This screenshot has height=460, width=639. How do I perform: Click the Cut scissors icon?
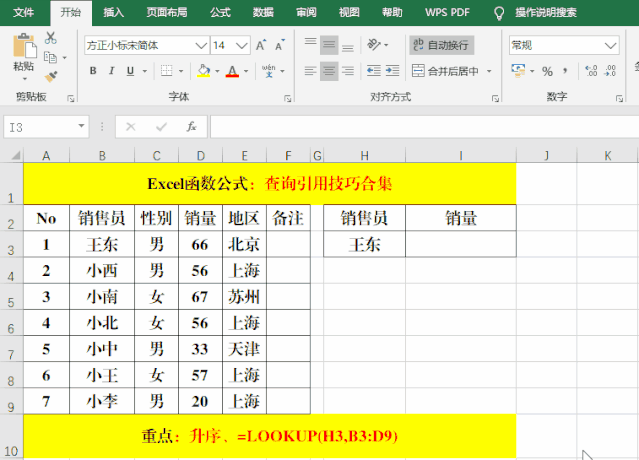coord(51,38)
